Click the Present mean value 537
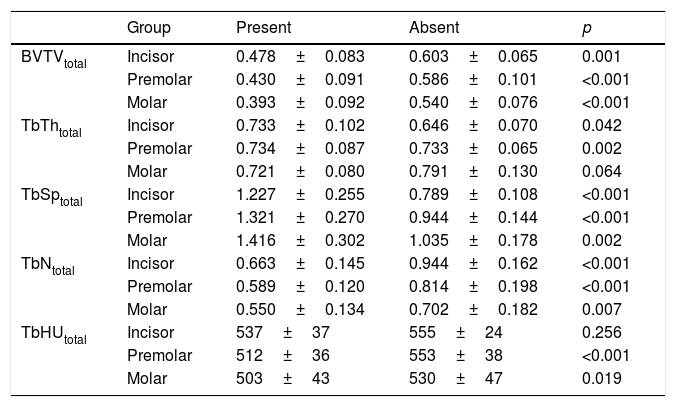 pos(249,333)
